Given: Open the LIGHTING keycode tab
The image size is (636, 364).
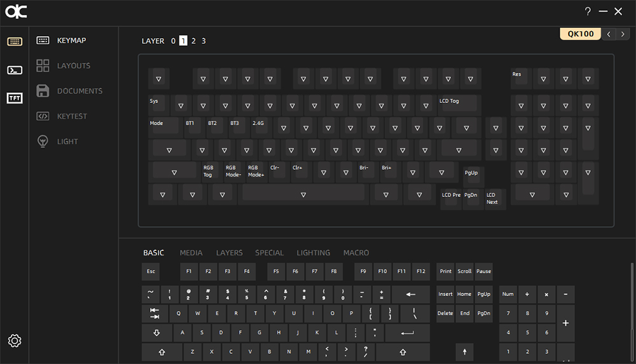Looking at the screenshot, I should [x=313, y=253].
